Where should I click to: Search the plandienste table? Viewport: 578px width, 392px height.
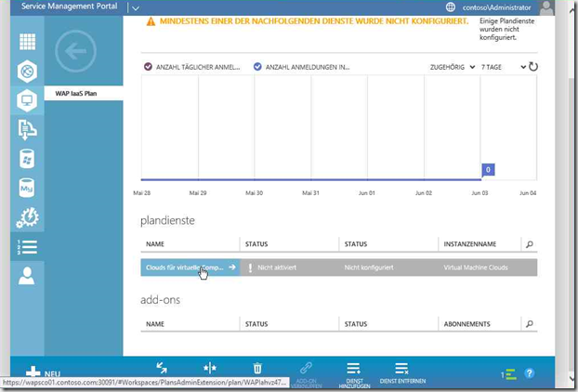[x=530, y=244]
